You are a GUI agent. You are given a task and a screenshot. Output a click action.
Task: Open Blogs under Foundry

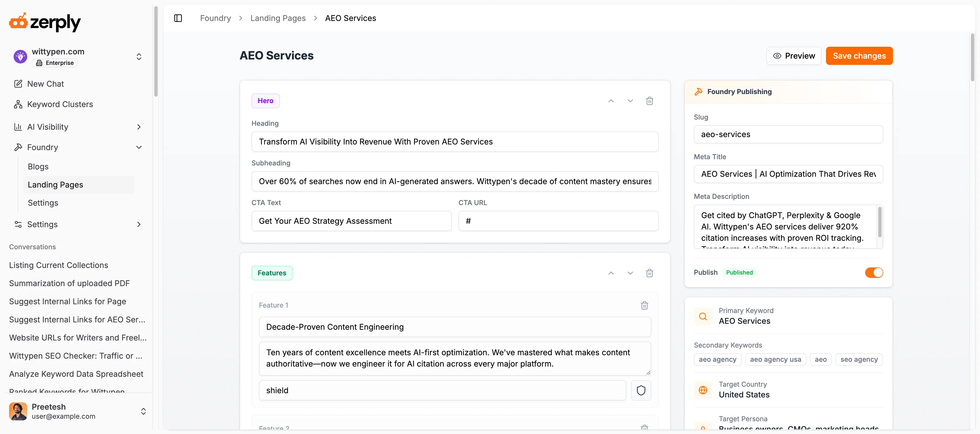38,167
